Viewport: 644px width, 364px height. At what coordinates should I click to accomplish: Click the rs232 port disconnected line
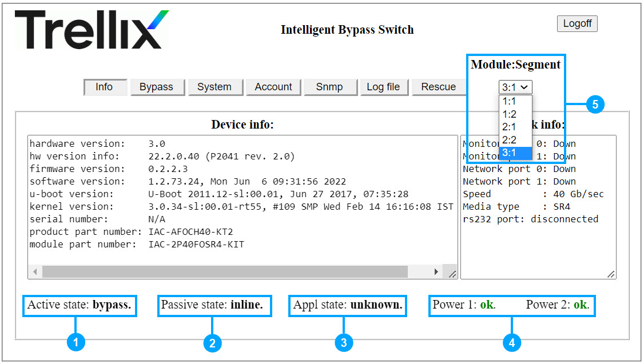coord(530,219)
